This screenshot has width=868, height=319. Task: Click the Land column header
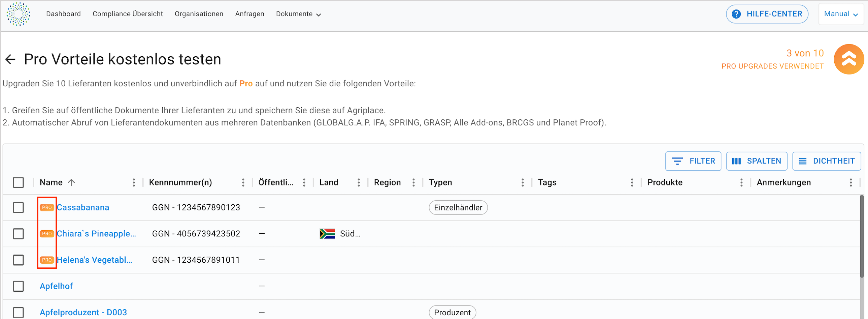point(329,183)
